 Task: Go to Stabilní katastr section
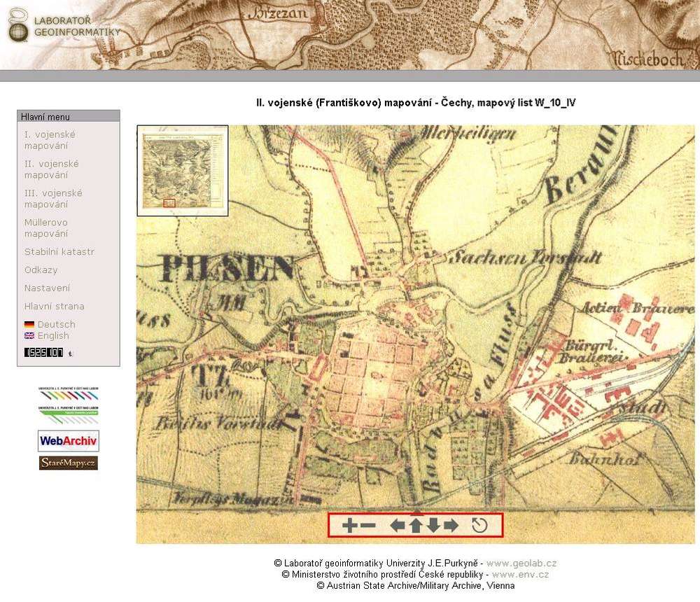59,252
